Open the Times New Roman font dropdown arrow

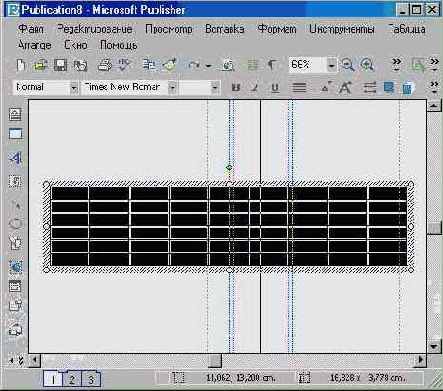point(172,88)
